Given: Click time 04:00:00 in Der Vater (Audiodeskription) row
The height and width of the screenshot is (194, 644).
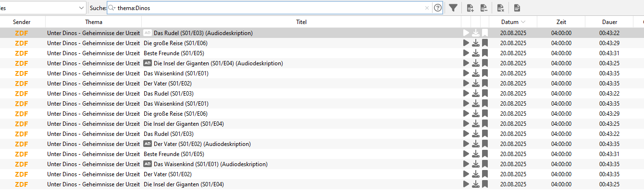Looking at the screenshot, I should coord(561,144).
